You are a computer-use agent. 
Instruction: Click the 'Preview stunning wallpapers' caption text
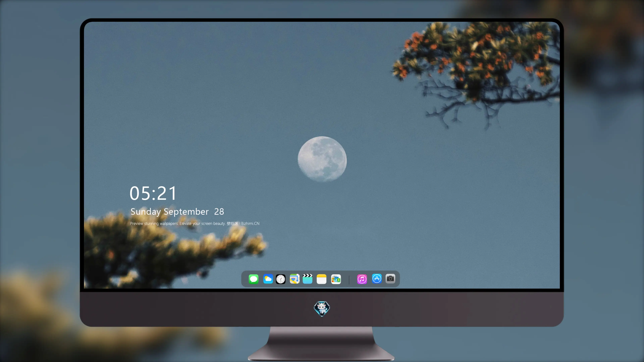click(x=195, y=223)
